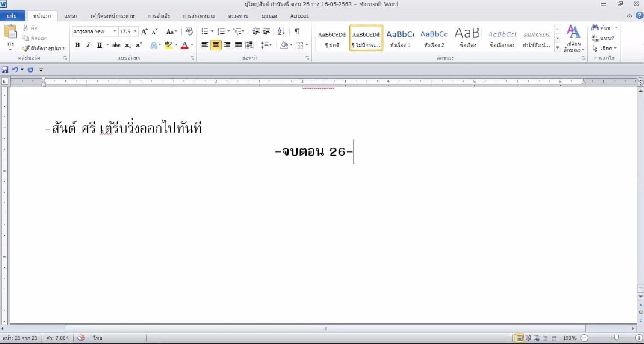Open Word Help question mark icon

pyautogui.click(x=639, y=16)
